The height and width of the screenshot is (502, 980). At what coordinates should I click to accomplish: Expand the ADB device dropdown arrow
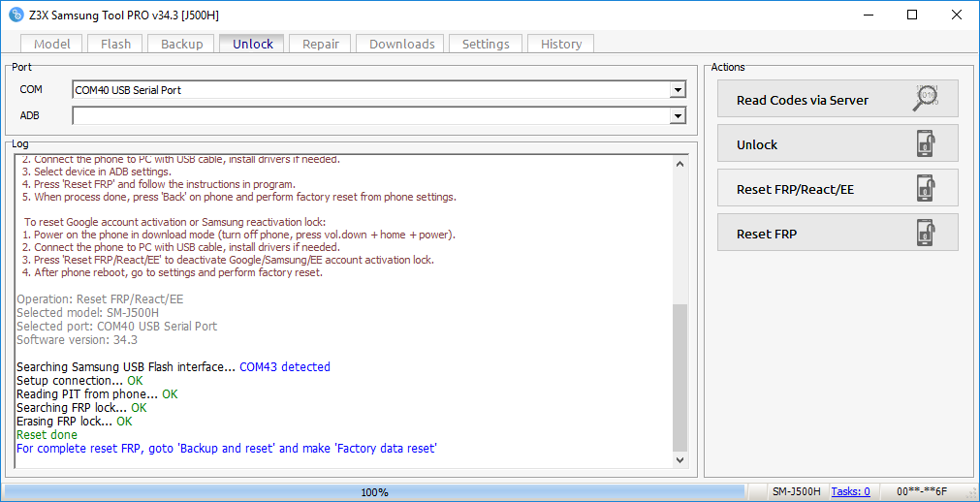point(677,115)
